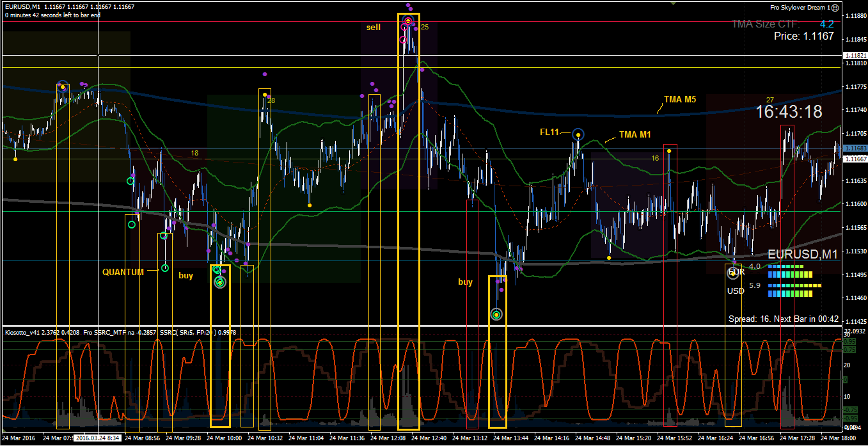Click the 'EURUSD,M1 1.11667' chart title
The image size is (868, 446).
pos(69,7)
